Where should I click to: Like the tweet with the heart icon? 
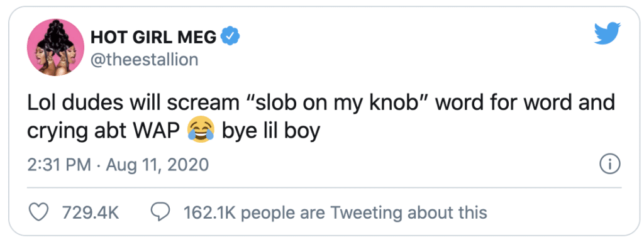click(x=38, y=213)
